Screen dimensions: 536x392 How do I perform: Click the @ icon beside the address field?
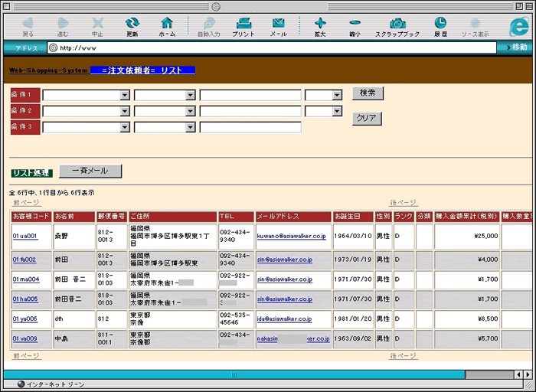(x=53, y=47)
